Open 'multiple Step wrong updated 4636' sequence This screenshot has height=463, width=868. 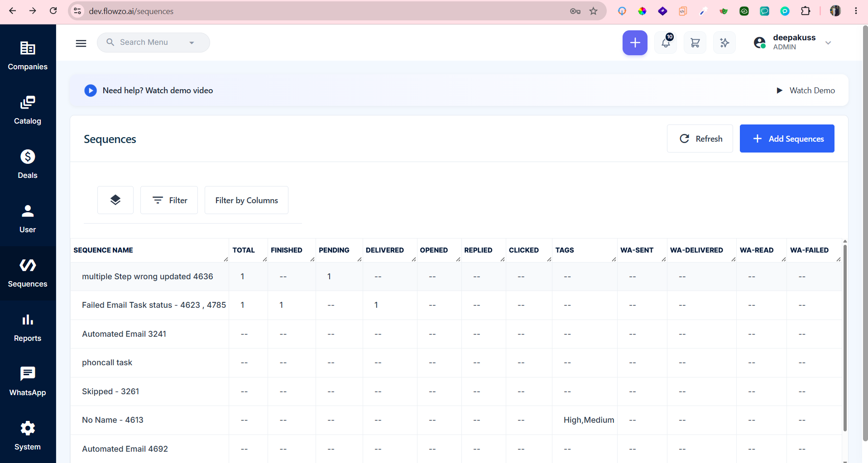147,277
